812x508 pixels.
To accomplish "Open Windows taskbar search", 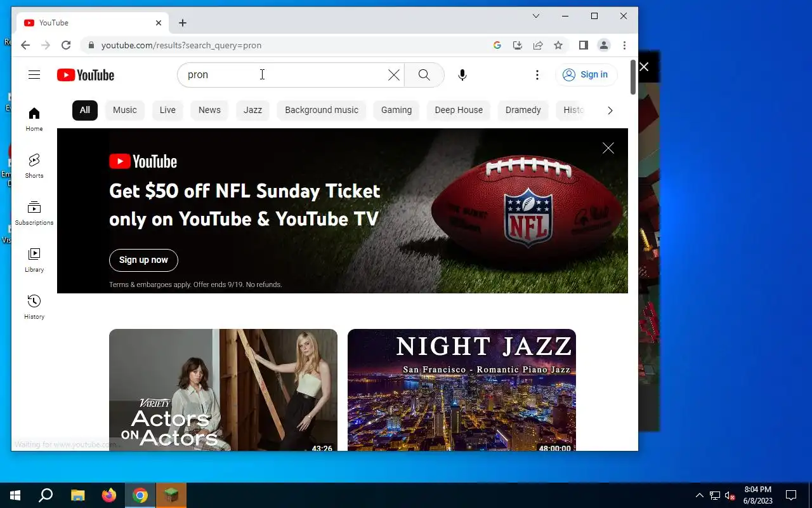I will 46,495.
